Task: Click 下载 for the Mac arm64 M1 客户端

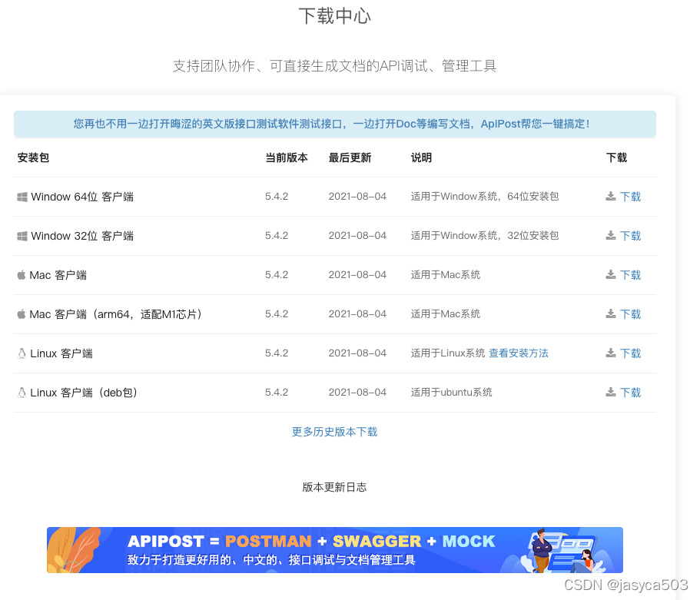Action: (x=630, y=313)
